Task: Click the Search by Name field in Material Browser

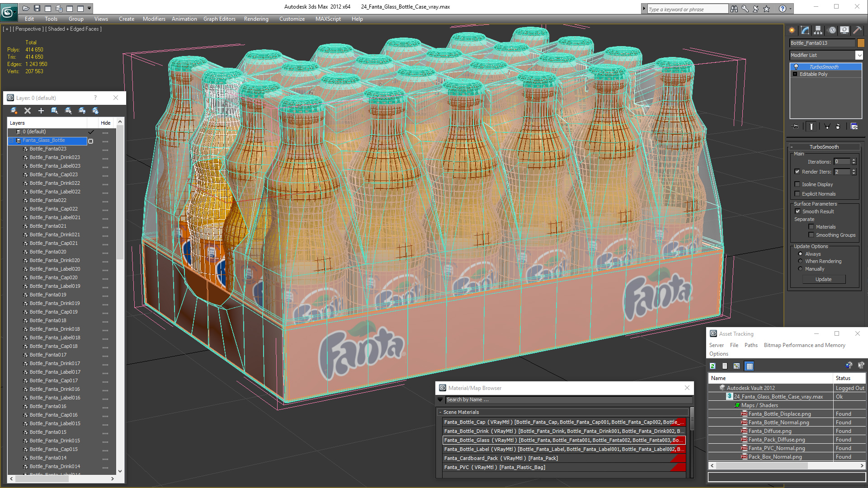Action: (x=569, y=399)
